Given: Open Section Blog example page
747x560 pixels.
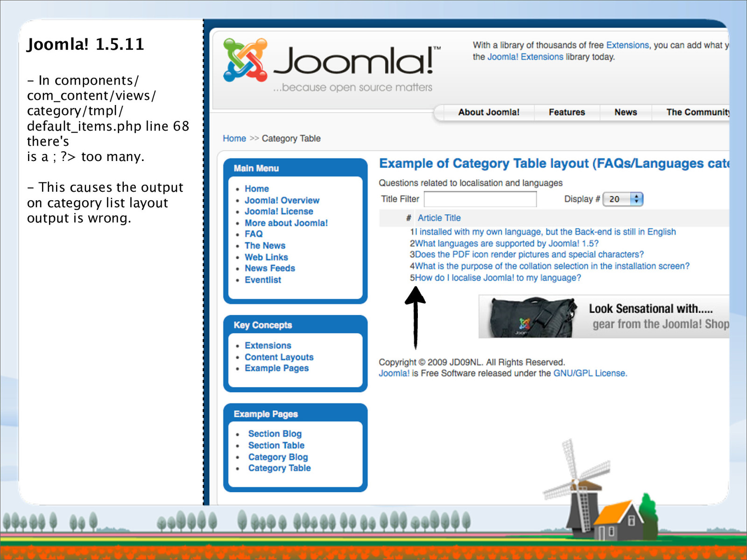Looking at the screenshot, I should [275, 434].
